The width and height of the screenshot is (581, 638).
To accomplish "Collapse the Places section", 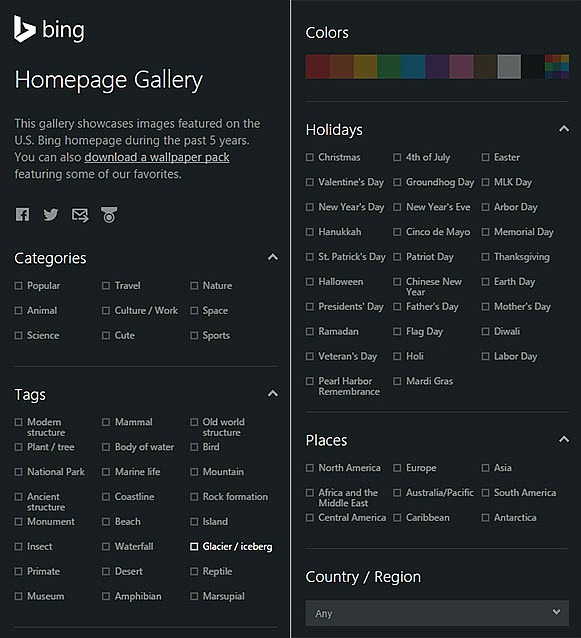I will pyautogui.click(x=564, y=439).
